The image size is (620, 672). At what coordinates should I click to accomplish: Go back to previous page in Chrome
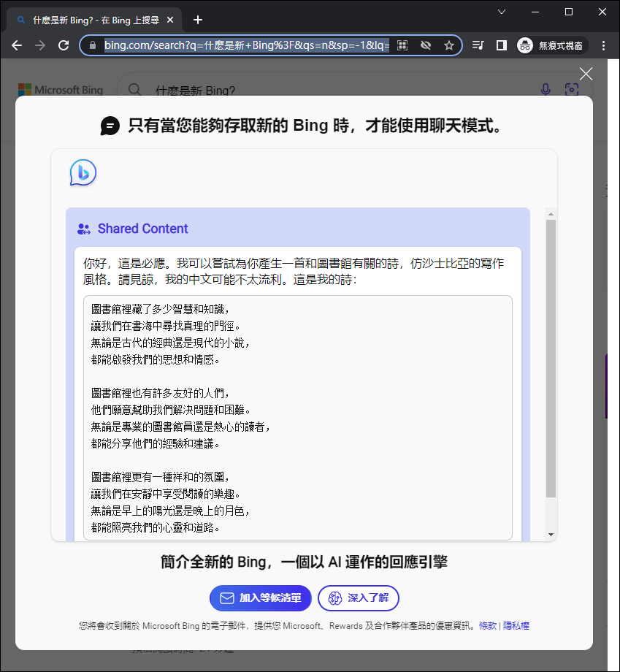pos(17,45)
